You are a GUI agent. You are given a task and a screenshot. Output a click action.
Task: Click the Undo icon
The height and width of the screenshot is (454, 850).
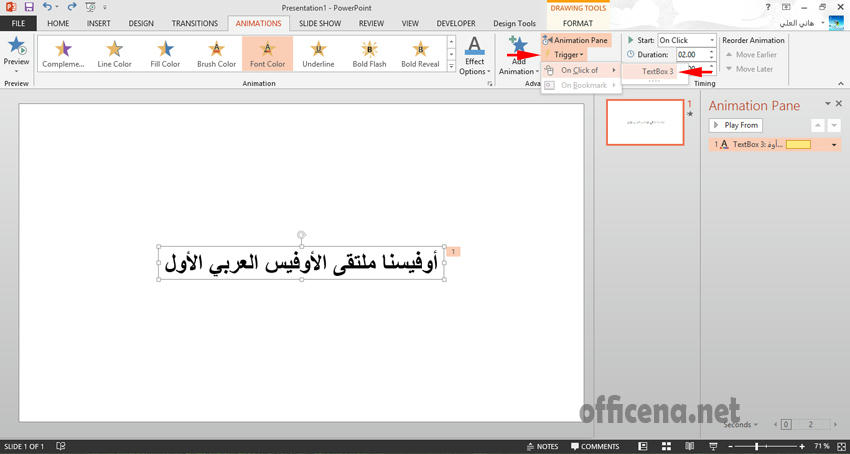47,7
